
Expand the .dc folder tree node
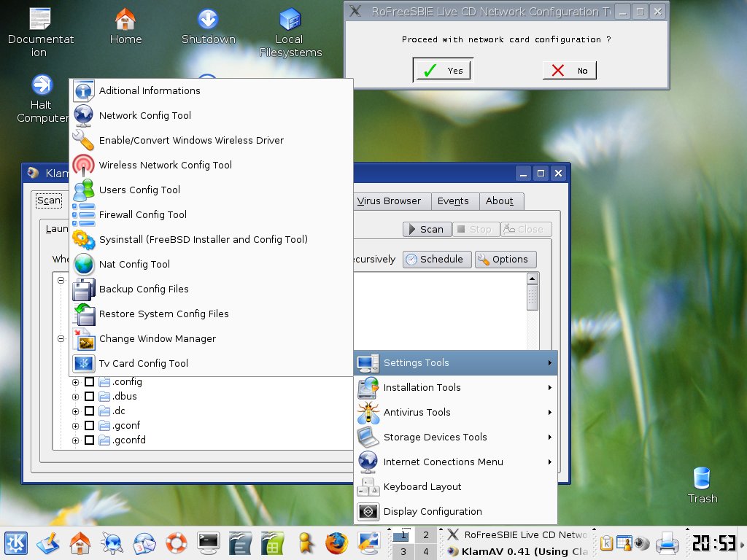(75, 411)
